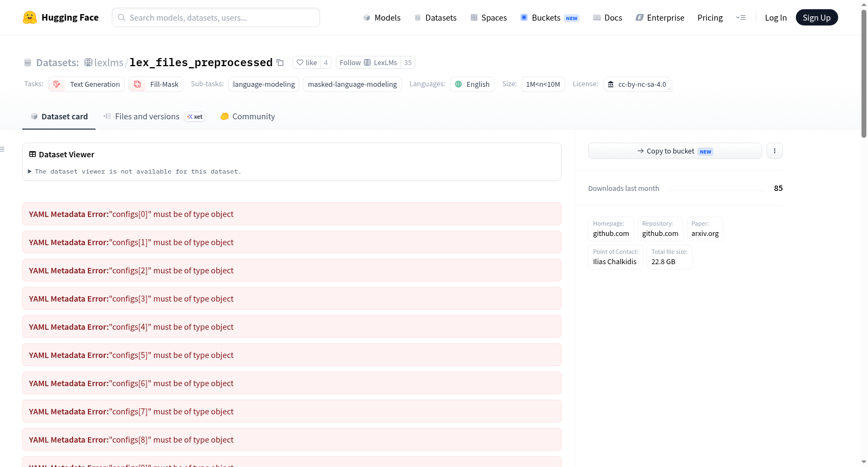The image size is (868, 467).
Task: Click the page vertical scrollbar
Action: [864, 73]
